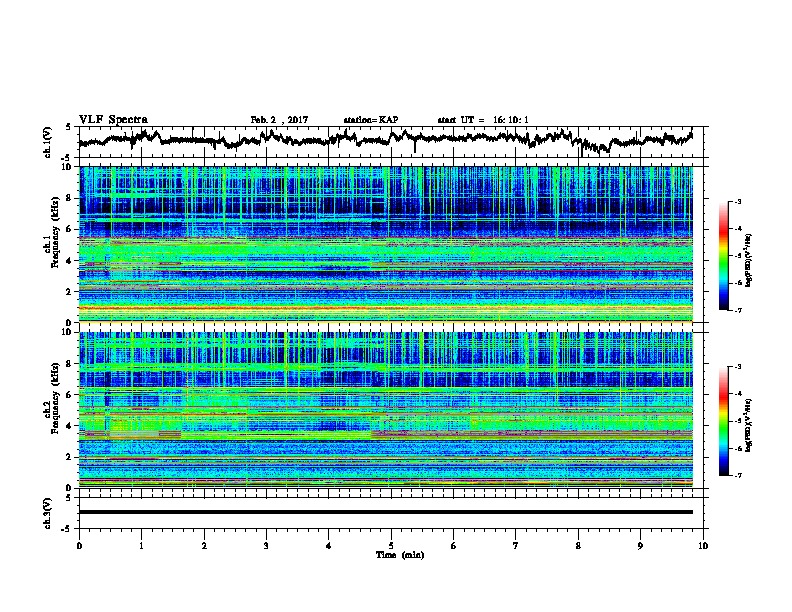Click time axis tick label "8"
Image resolution: width=792 pixels, height=612 pixels.
pos(578,546)
